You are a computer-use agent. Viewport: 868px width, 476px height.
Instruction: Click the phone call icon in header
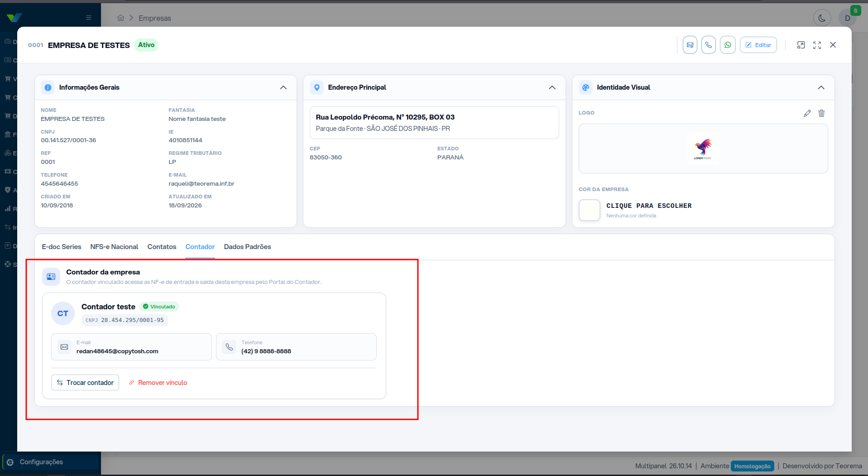(709, 45)
